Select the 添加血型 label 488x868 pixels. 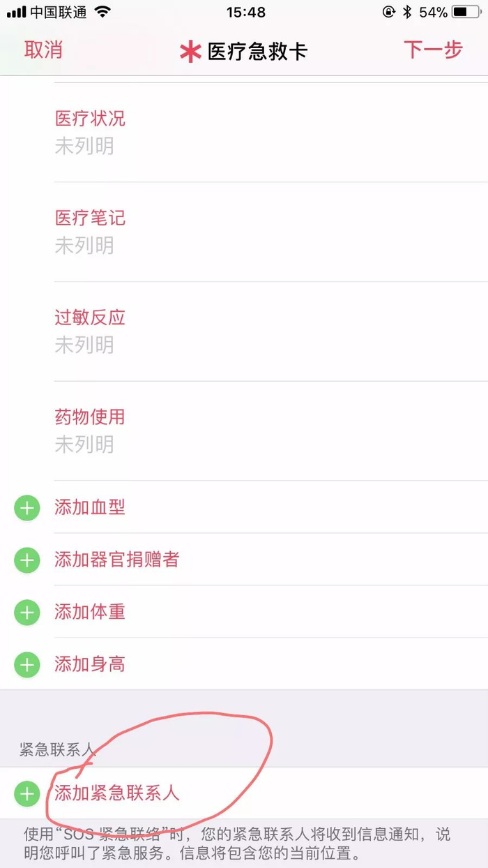90,508
